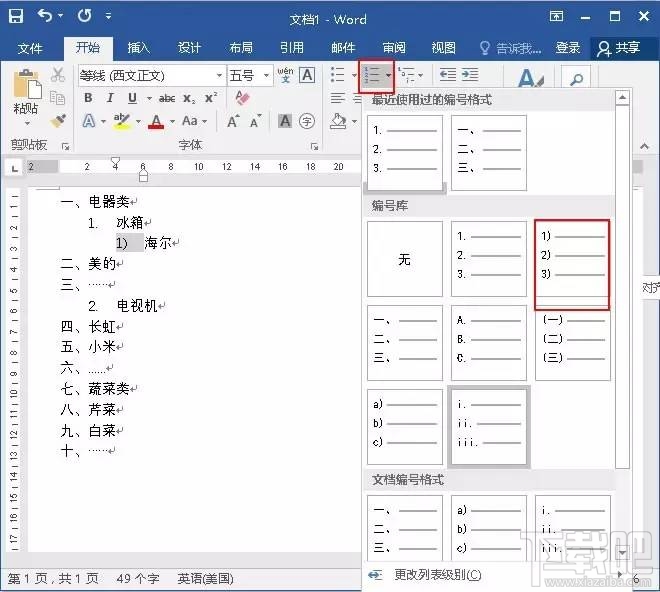Open Quick Access Toolbar customize arrow
This screenshot has width=660, height=592.
tap(108, 16)
